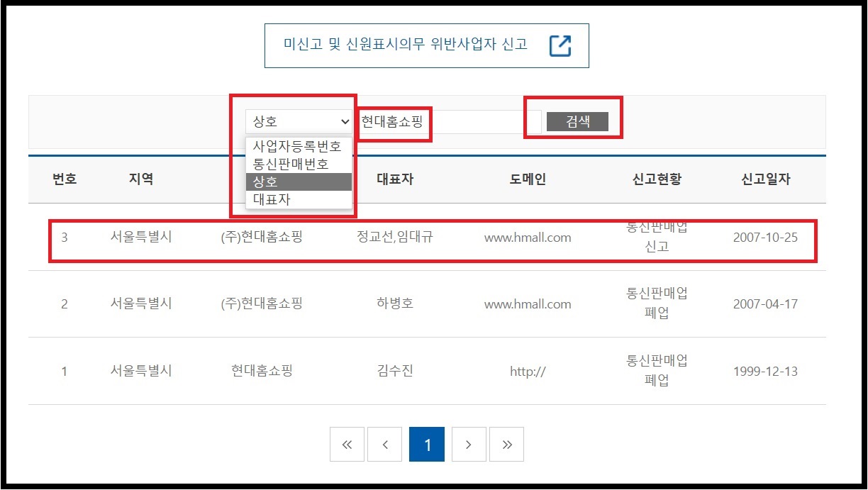The height and width of the screenshot is (490, 868).
Task: Click date 1999-12-13
Action: pyautogui.click(x=765, y=371)
